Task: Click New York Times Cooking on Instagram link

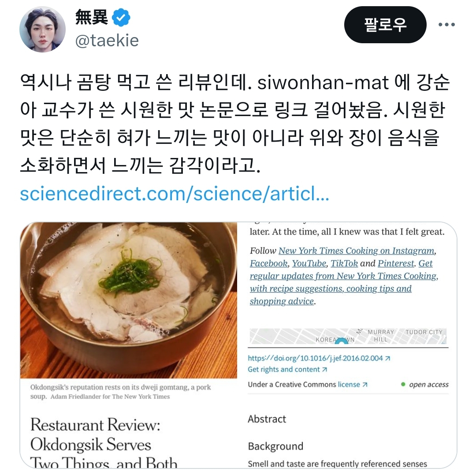Action: pos(357,251)
